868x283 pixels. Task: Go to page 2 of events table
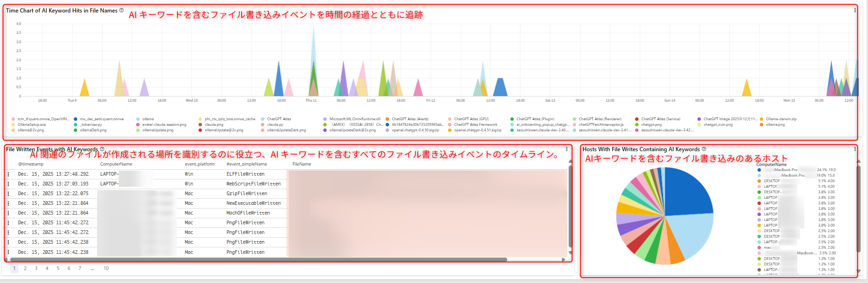pos(25,268)
